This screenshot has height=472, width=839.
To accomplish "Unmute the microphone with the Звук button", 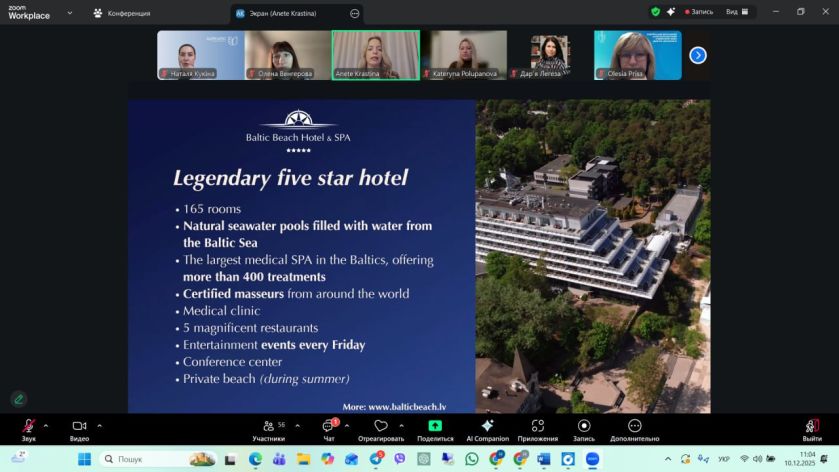I will tap(28, 430).
